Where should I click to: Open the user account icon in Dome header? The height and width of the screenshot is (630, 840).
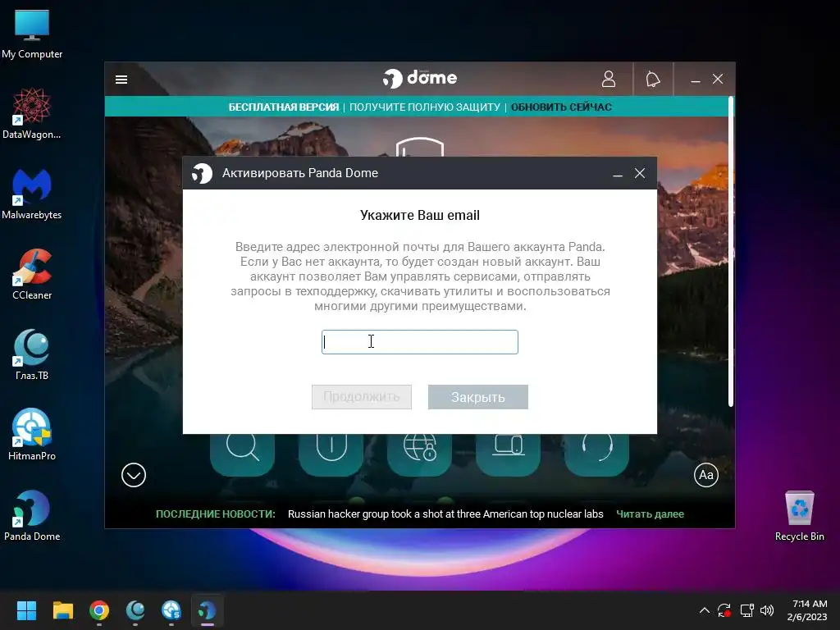pos(609,80)
